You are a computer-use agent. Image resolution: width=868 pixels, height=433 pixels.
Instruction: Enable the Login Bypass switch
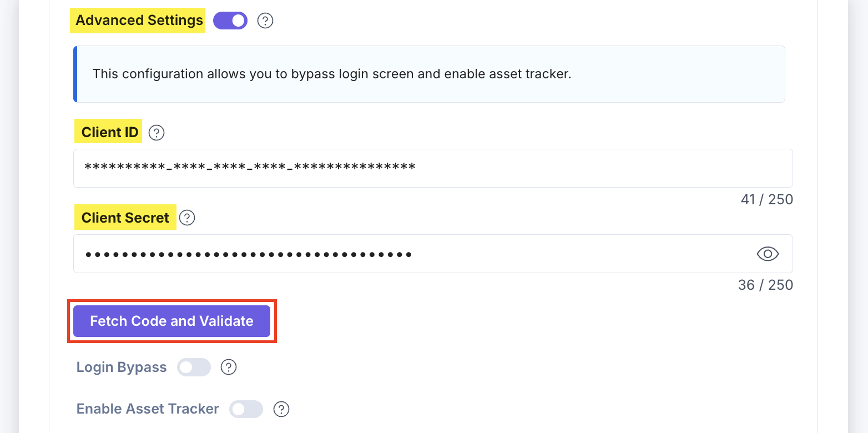[194, 367]
